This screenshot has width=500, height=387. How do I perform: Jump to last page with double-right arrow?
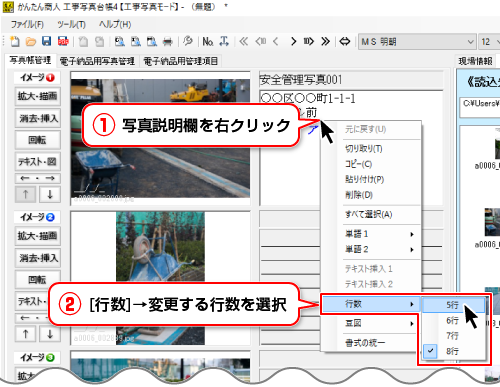pos(325,41)
